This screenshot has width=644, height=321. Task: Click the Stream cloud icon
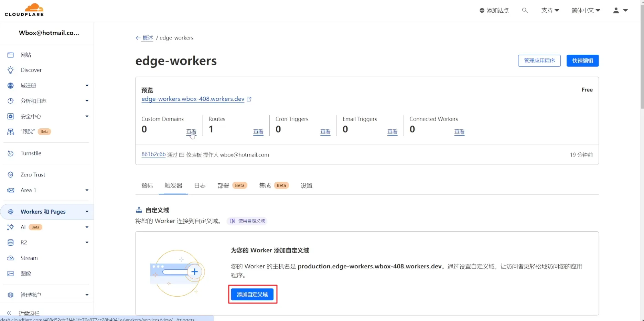point(11,258)
